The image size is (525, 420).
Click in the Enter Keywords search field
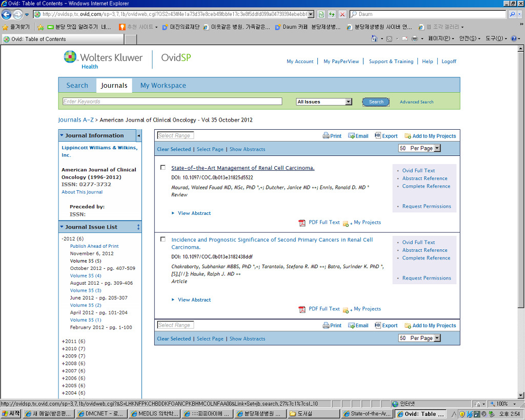pos(172,102)
